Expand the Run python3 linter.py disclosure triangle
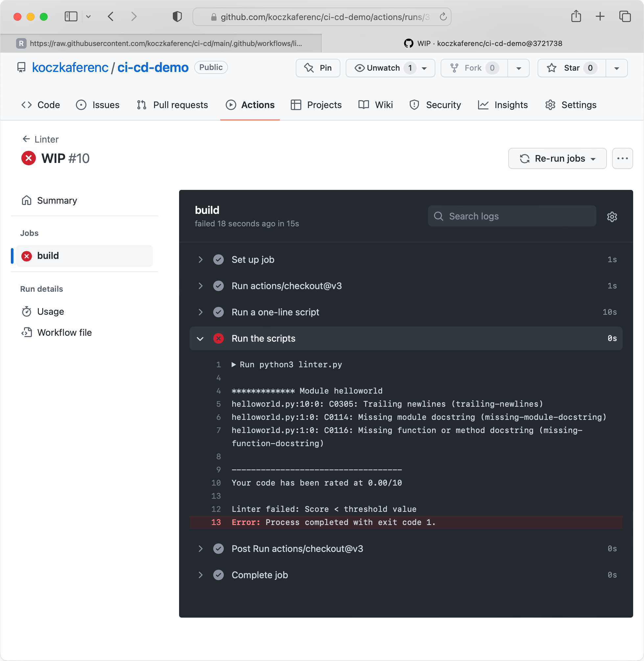This screenshot has height=661, width=644. click(234, 364)
